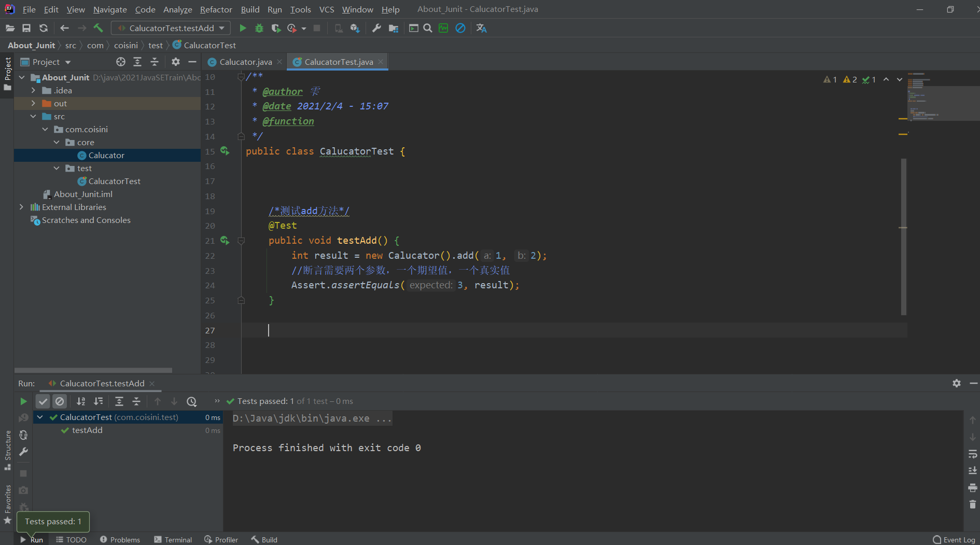Sort tests alphabetically in Run panel
This screenshot has height=545, width=980.
point(81,401)
